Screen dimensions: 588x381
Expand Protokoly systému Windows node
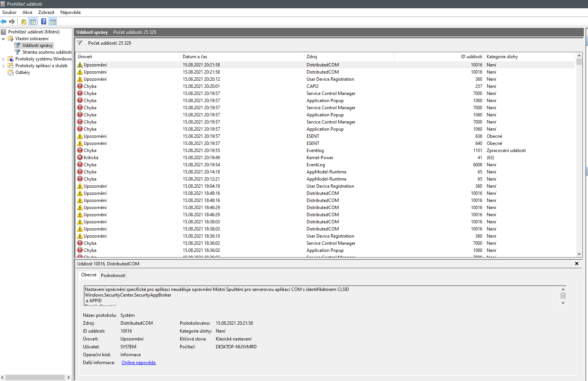pos(3,59)
